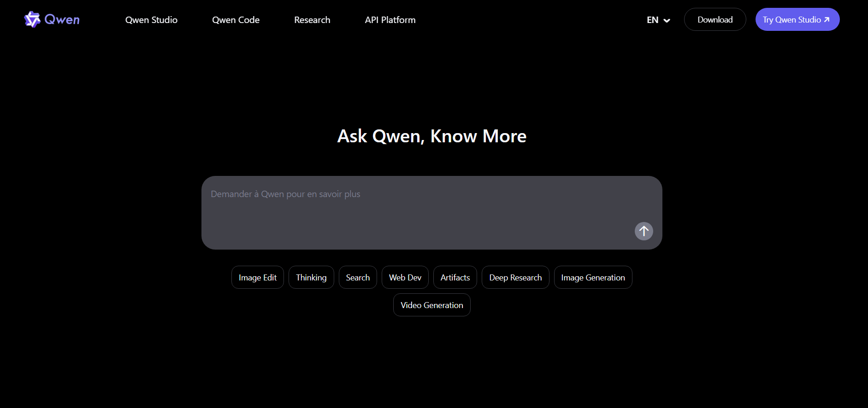Click the Qwen logo icon
Image resolution: width=868 pixels, height=408 pixels.
coord(32,19)
